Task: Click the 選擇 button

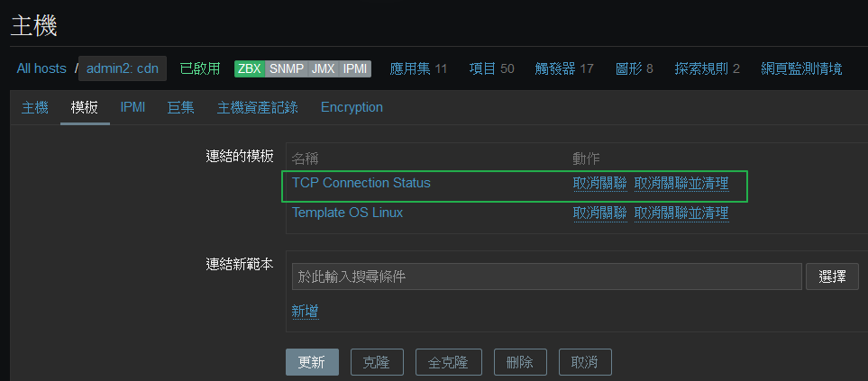Action: (x=832, y=277)
